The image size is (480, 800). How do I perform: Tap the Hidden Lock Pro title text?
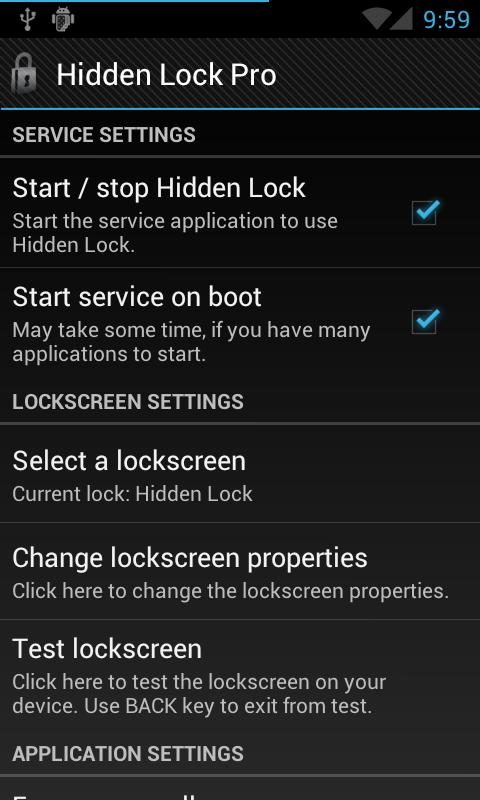(166, 74)
